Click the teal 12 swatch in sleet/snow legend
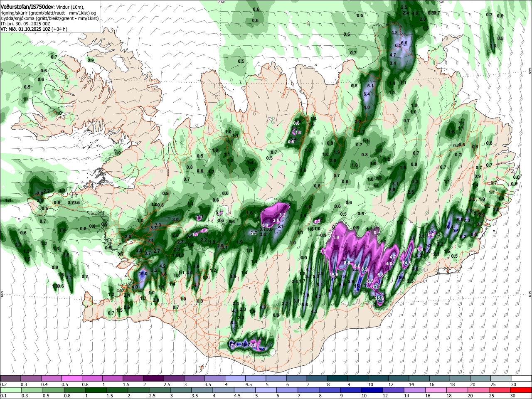 (x=398, y=379)
